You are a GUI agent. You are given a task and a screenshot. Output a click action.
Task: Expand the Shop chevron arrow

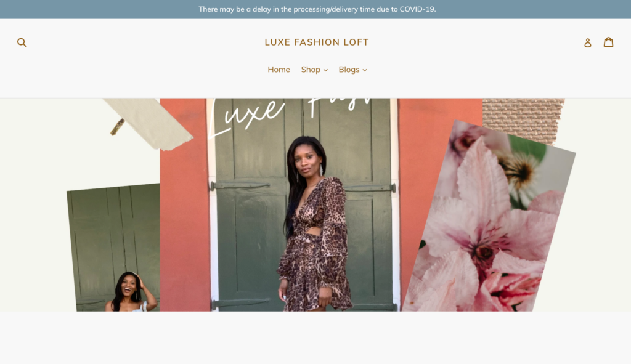pos(325,70)
